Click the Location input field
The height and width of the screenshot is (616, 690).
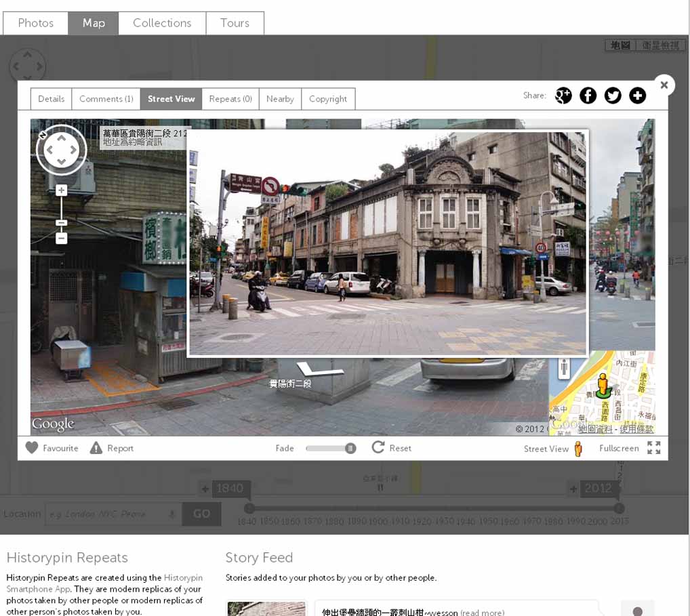pos(113,514)
